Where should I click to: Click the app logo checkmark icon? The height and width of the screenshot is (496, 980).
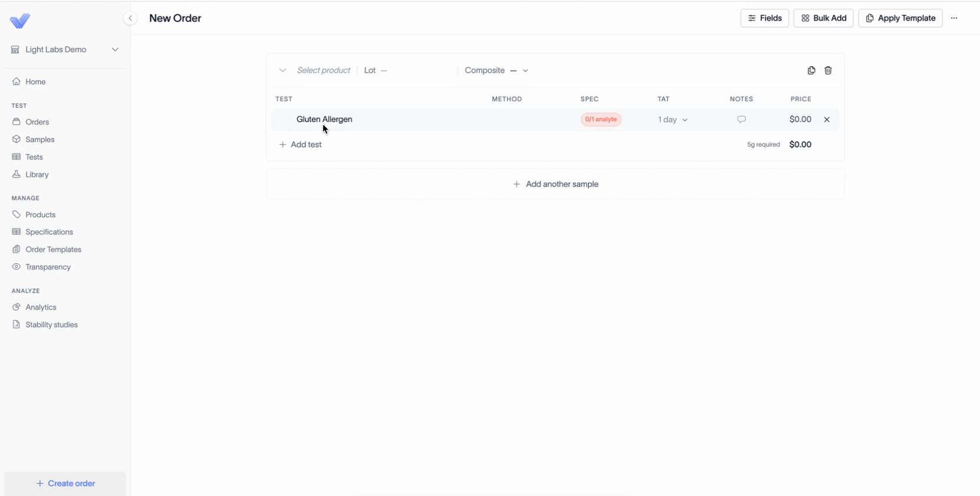pos(20,21)
